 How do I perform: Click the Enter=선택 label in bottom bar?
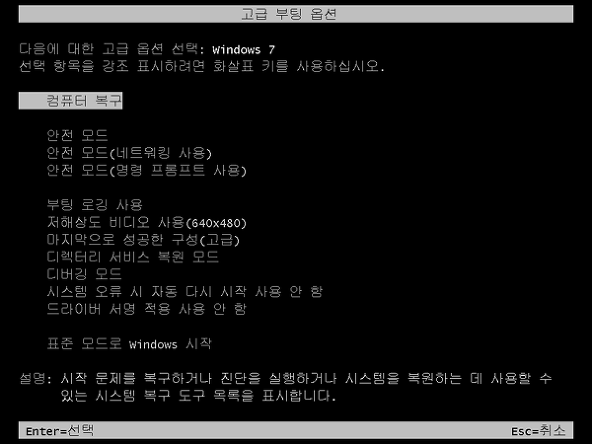(60, 430)
